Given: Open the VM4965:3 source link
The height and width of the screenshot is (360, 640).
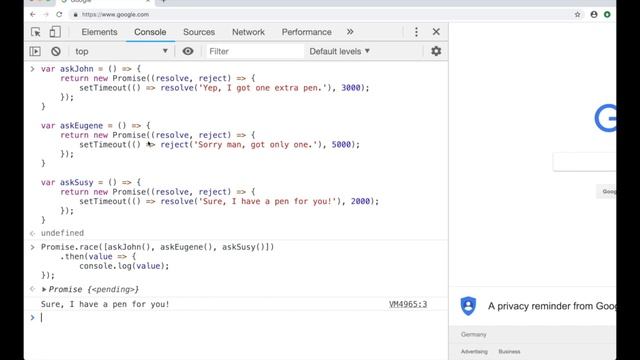Looking at the screenshot, I should point(408,304).
